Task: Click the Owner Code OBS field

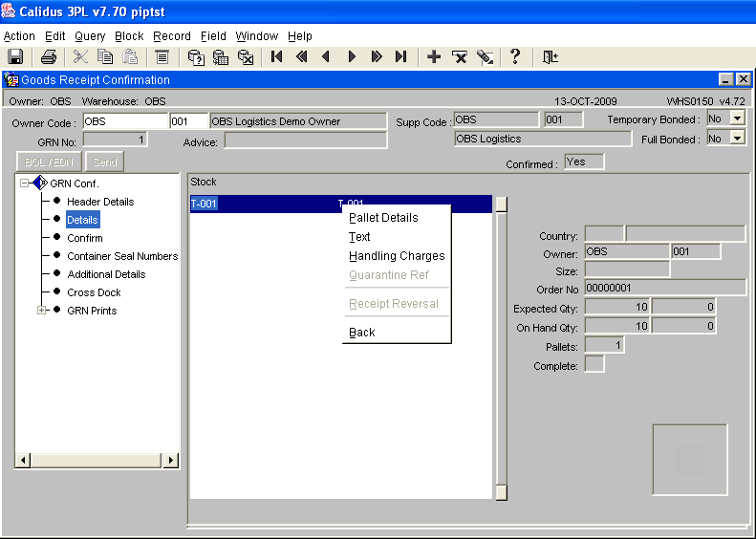Action: pyautogui.click(x=125, y=121)
